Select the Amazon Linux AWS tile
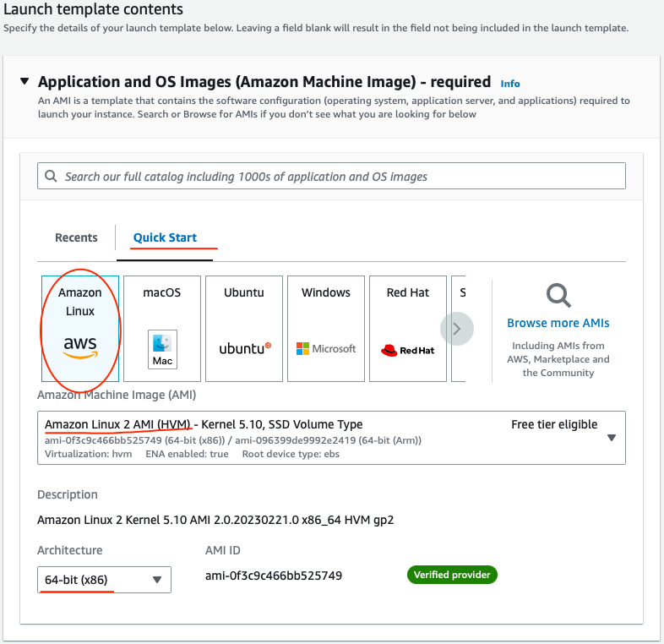664x644 pixels. 80,329
